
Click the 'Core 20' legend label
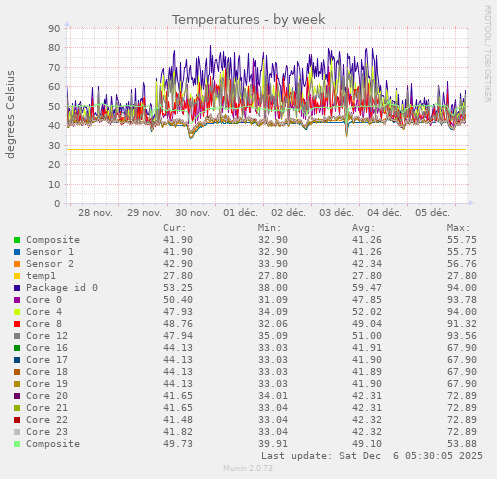[47, 396]
